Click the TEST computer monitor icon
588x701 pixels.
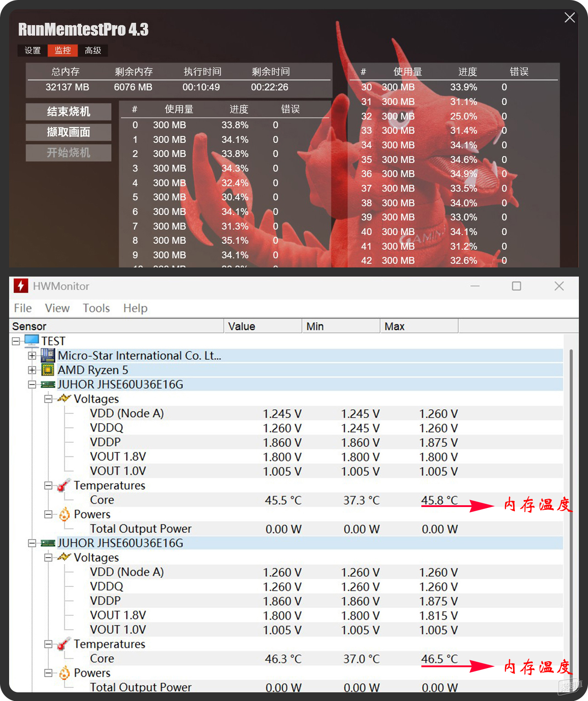[x=31, y=340]
